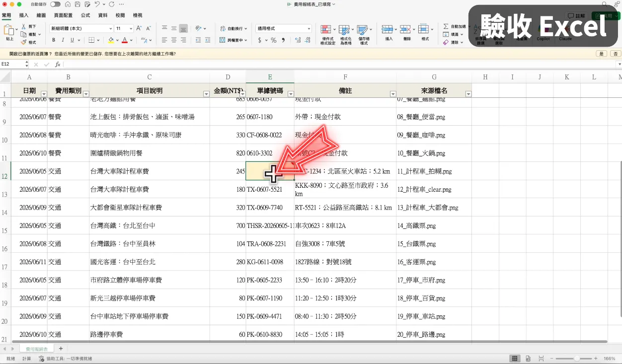Toggle the 自動儲存 AutoSave switch
The width and height of the screenshot is (622, 364).
pos(56,4)
